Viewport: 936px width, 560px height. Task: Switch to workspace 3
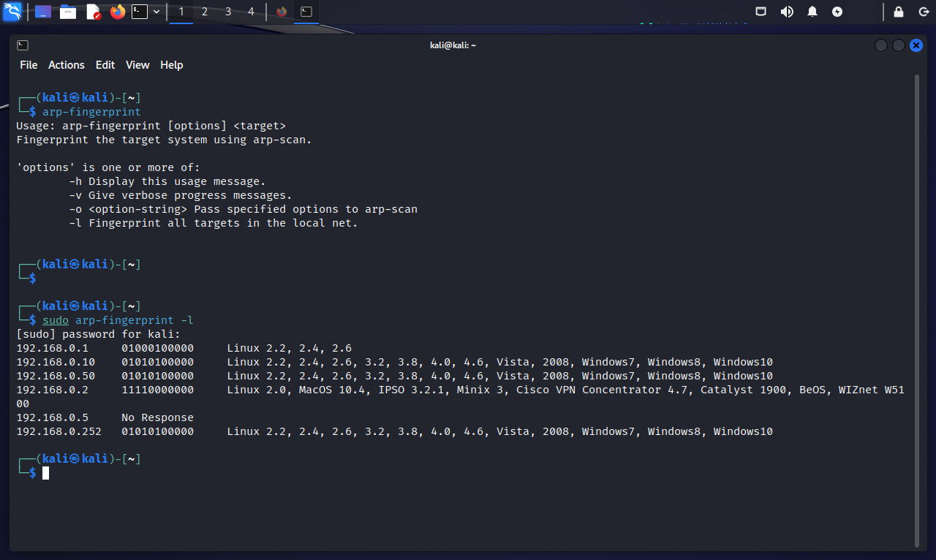pyautogui.click(x=228, y=12)
